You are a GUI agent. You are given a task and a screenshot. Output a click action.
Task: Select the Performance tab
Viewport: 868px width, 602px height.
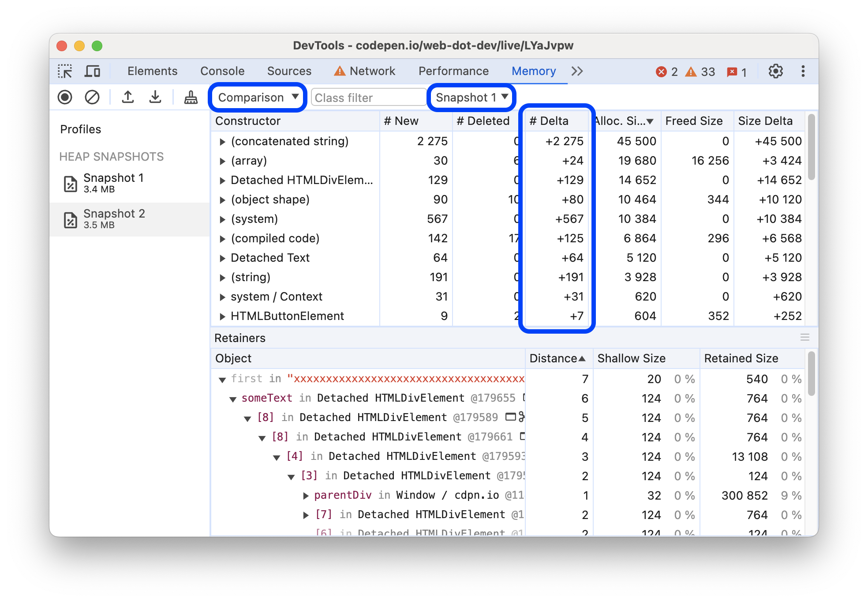[x=454, y=70]
